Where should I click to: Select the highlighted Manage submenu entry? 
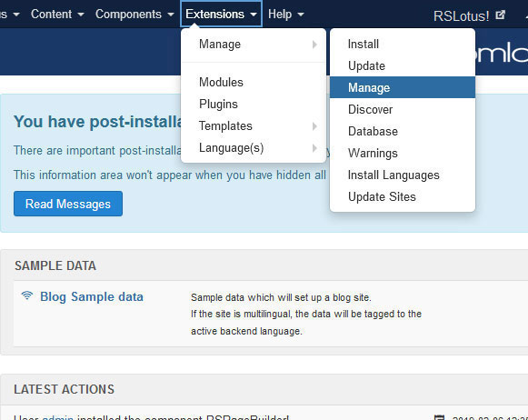pos(403,87)
